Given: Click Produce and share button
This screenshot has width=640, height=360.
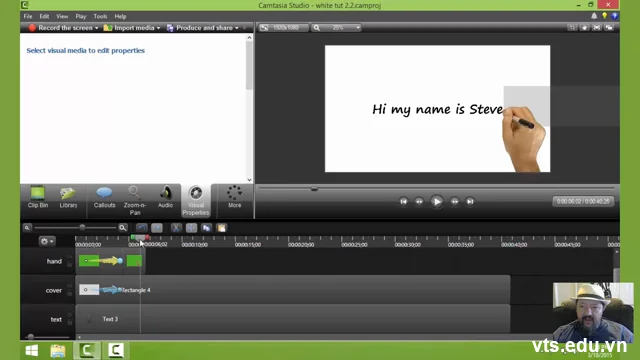Looking at the screenshot, I should pos(200,28).
